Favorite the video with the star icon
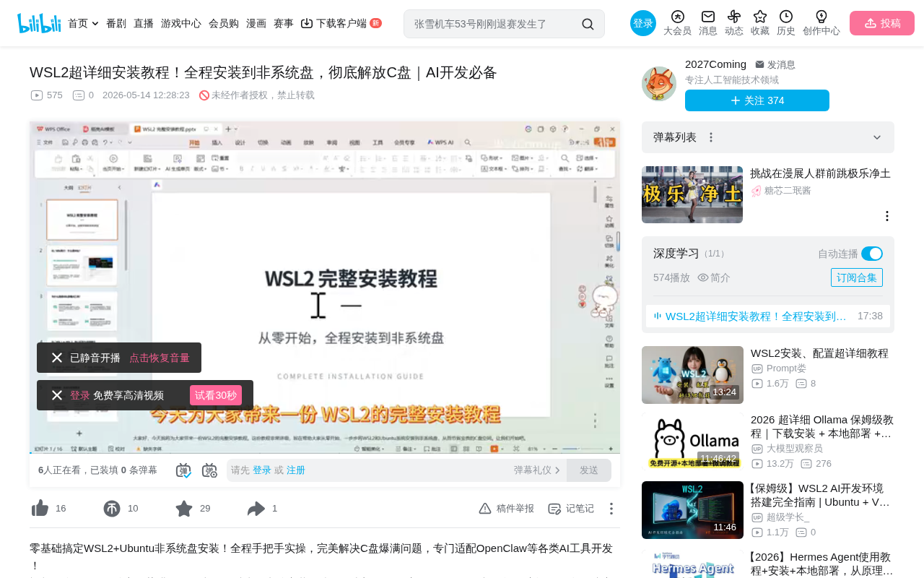924x578 pixels. (x=184, y=509)
